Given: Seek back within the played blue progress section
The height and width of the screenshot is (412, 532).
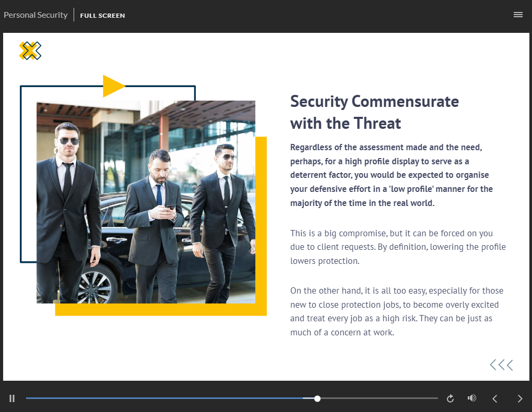Looking at the screenshot, I should 157,398.
